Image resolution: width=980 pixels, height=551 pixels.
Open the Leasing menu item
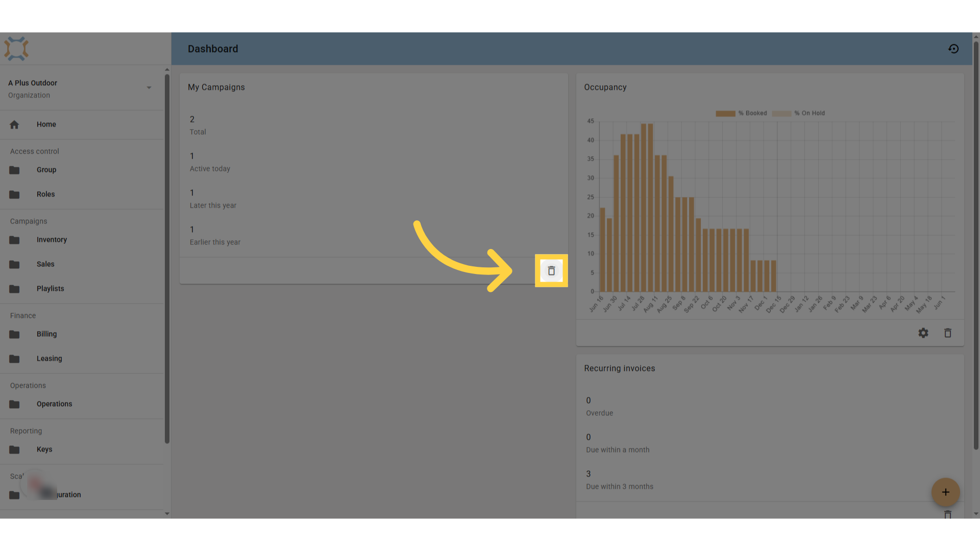click(x=82, y=359)
